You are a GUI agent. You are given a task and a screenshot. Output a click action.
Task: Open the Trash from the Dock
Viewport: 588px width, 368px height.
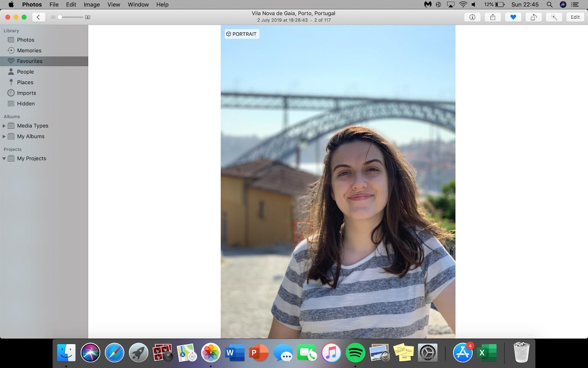(521, 353)
